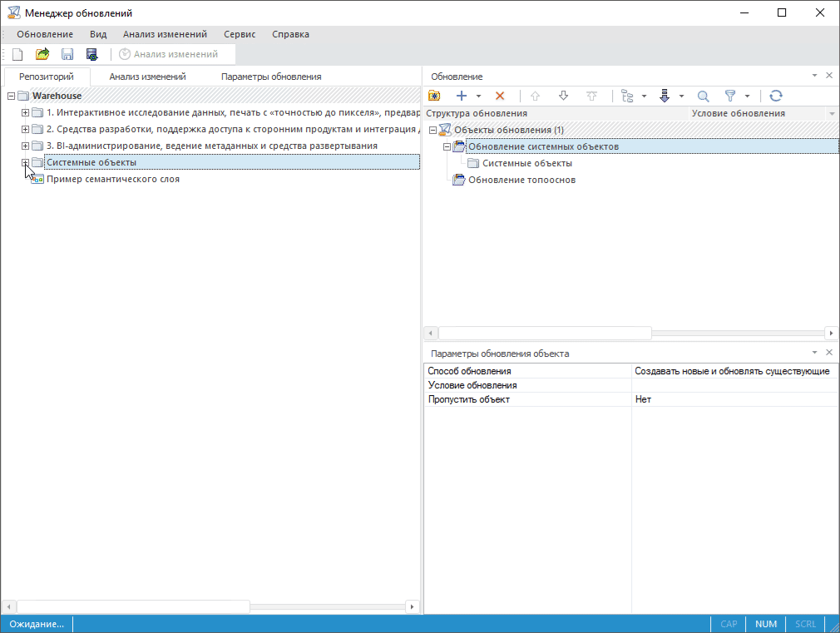Collapse the Warehouse root node
The width and height of the screenshot is (840, 633).
click(11, 96)
